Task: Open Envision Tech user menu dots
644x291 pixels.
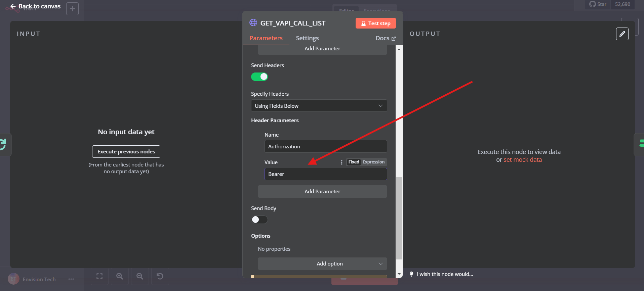Action: coord(71,279)
